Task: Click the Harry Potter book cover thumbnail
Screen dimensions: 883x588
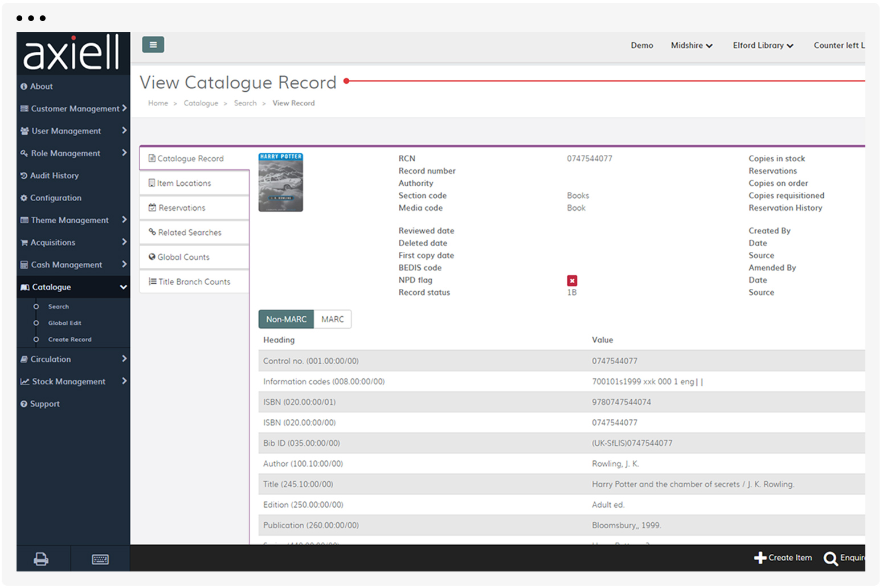Action: [280, 182]
